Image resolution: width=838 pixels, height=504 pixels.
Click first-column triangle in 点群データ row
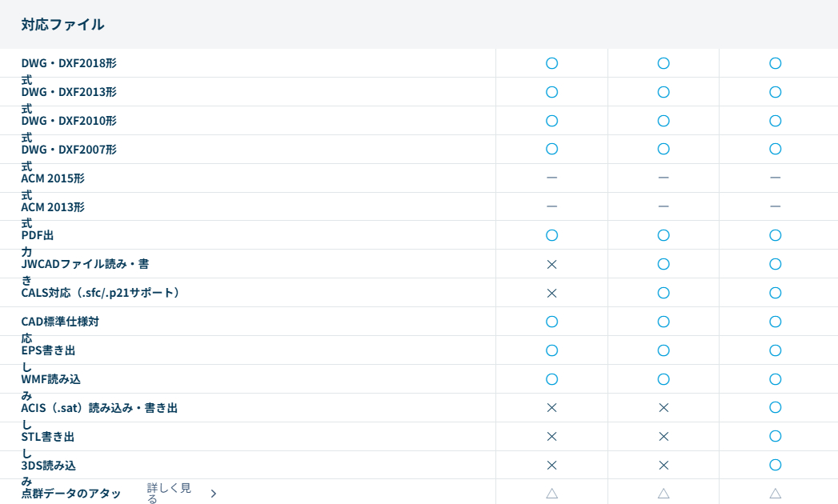point(551,494)
